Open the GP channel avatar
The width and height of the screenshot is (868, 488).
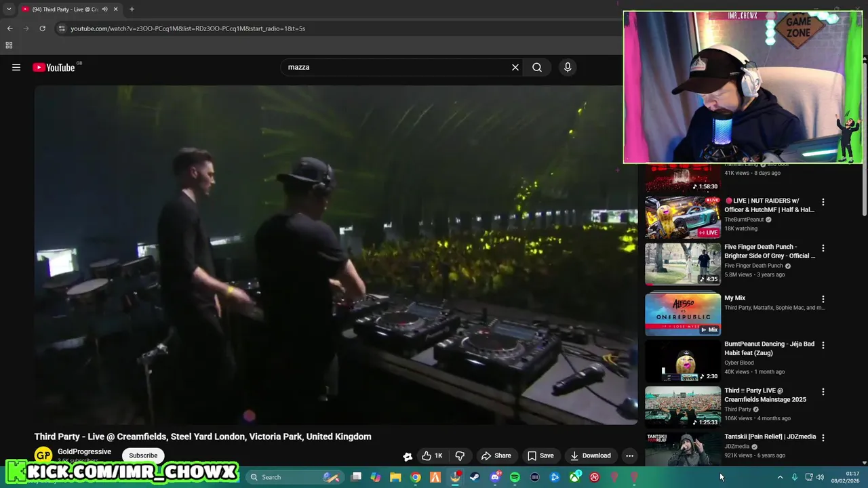pyautogui.click(x=43, y=455)
